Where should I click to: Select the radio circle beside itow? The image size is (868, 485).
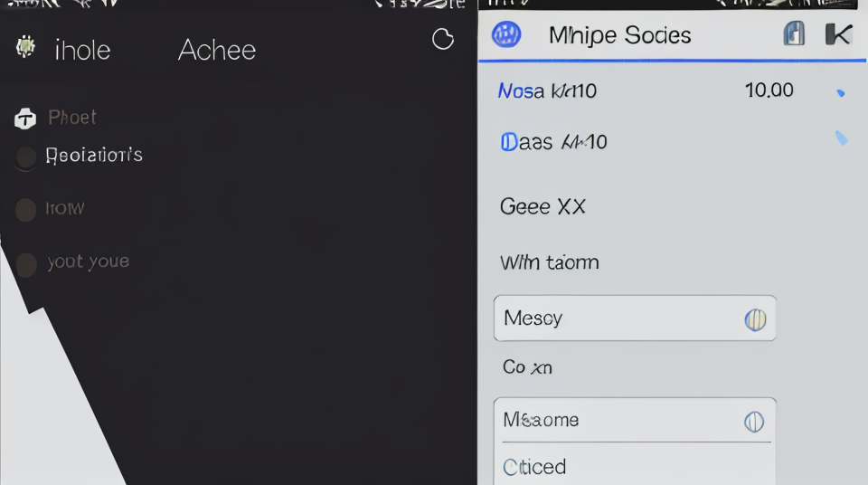(25, 210)
